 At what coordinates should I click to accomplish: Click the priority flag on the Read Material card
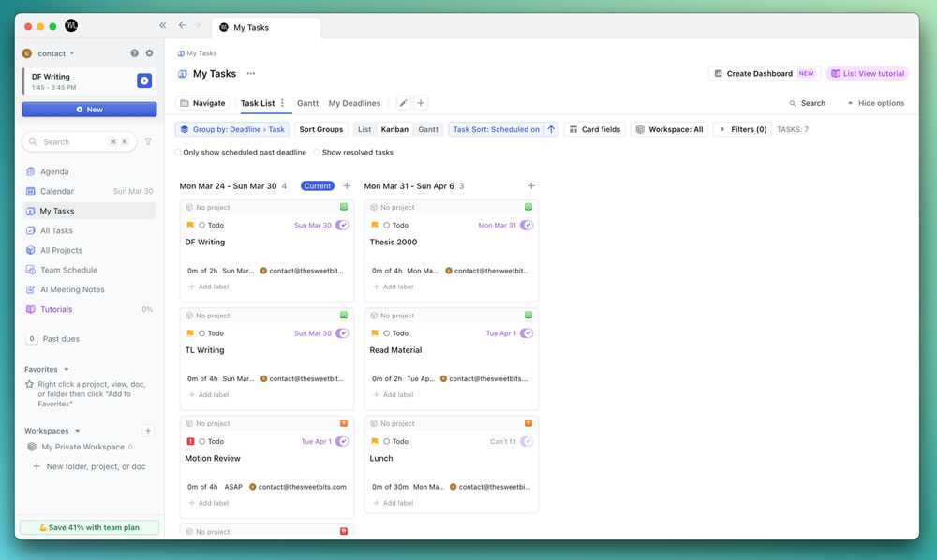click(375, 333)
